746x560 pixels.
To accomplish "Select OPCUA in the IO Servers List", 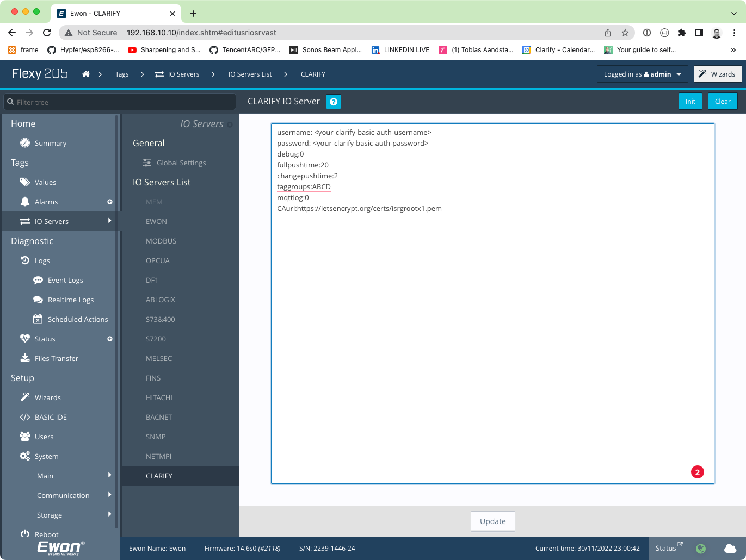I will click(x=158, y=260).
